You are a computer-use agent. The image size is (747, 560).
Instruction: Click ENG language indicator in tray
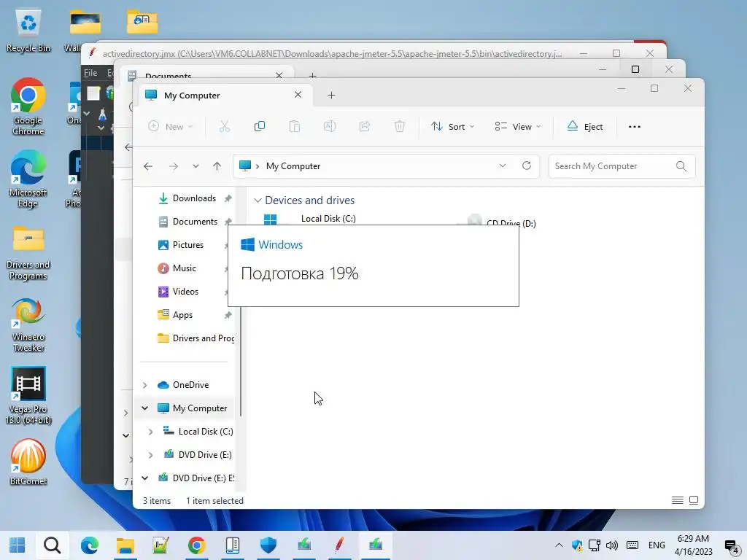(x=657, y=545)
